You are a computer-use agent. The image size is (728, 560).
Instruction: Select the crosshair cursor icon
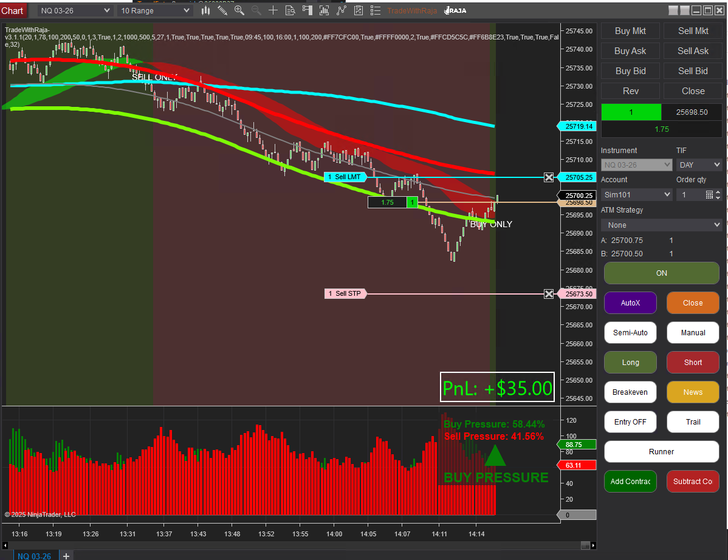[273, 10]
